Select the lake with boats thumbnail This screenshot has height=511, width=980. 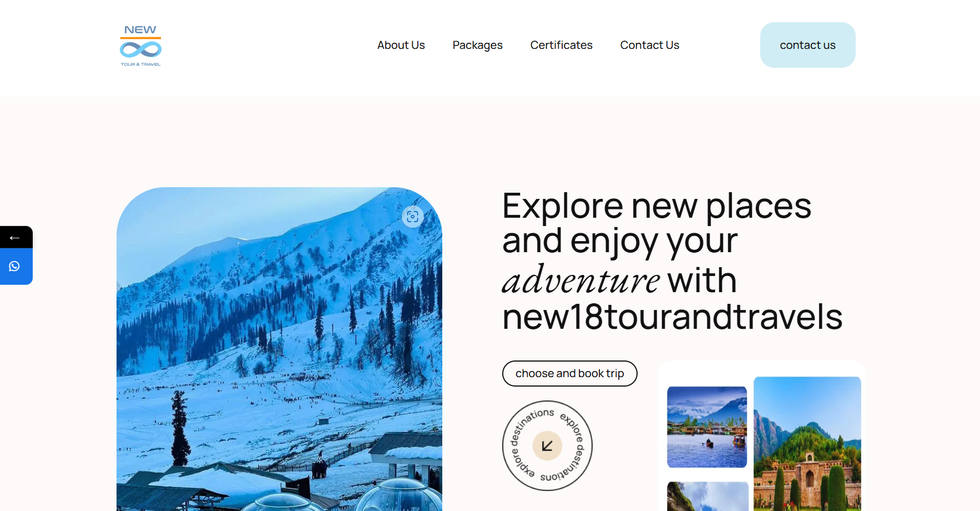(706, 427)
